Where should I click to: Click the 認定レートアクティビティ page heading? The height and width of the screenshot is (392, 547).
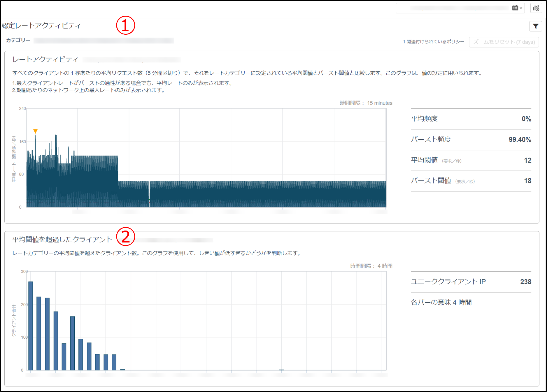pyautogui.click(x=41, y=26)
